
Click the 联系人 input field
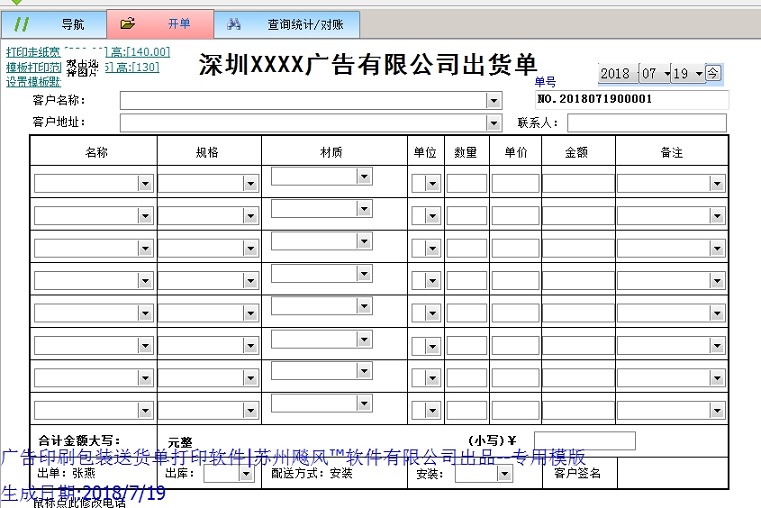[647, 123]
